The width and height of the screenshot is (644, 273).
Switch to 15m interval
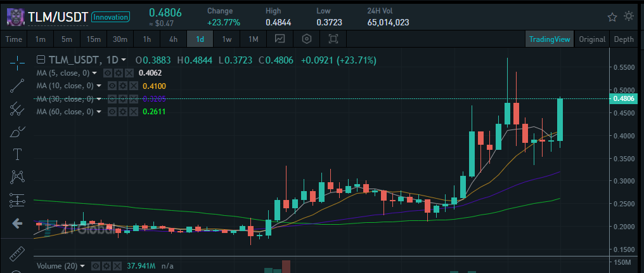(93, 39)
